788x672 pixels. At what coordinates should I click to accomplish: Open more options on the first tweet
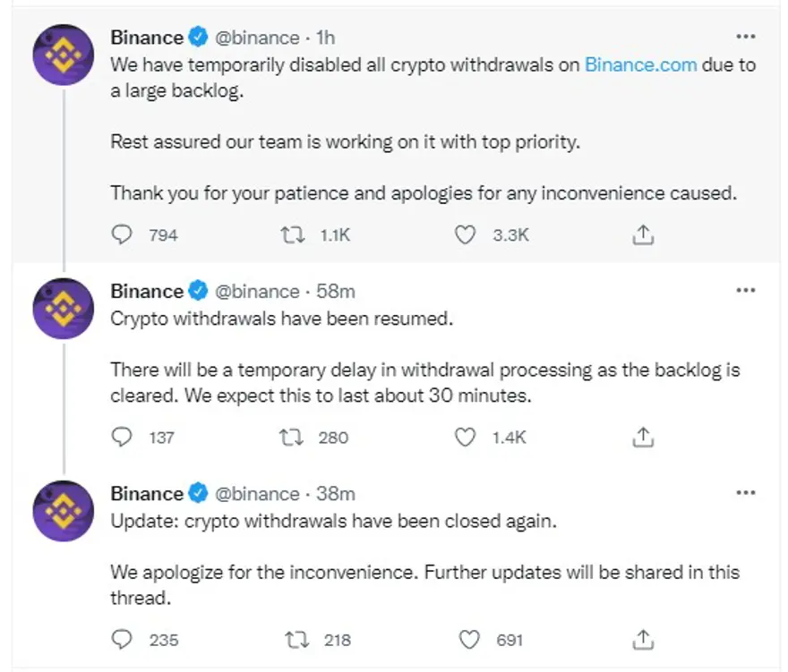[745, 38]
